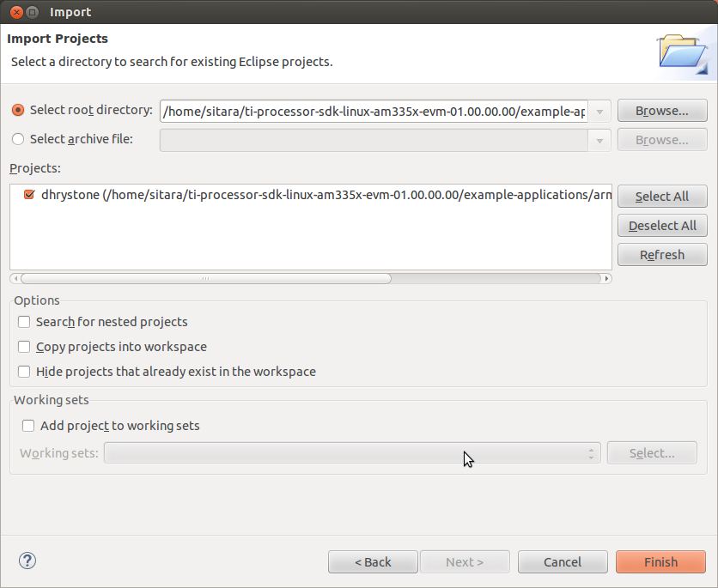Toggle Hide projects that already exist option
Viewport: 718px width, 588px height.
click(x=24, y=372)
